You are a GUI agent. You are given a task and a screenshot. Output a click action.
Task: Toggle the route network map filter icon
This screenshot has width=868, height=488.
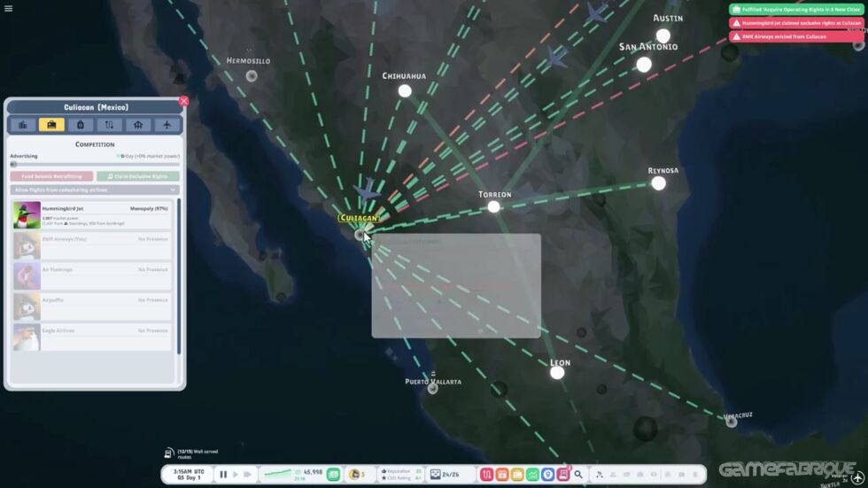[600, 474]
